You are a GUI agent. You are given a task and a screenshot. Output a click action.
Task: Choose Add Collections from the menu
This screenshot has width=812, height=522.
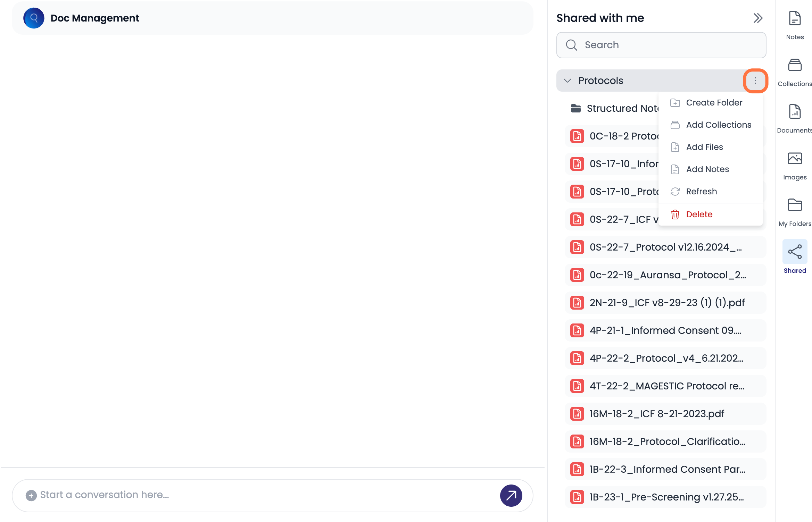(710, 125)
